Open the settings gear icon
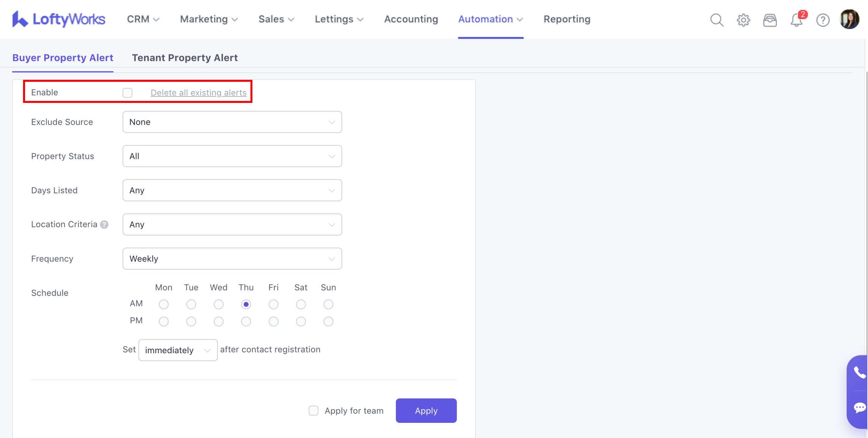Viewport: 868px width, 438px height. (743, 20)
